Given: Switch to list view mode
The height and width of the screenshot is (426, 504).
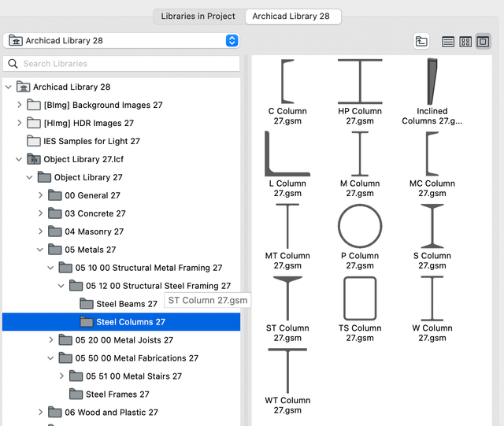Looking at the screenshot, I should [x=448, y=42].
